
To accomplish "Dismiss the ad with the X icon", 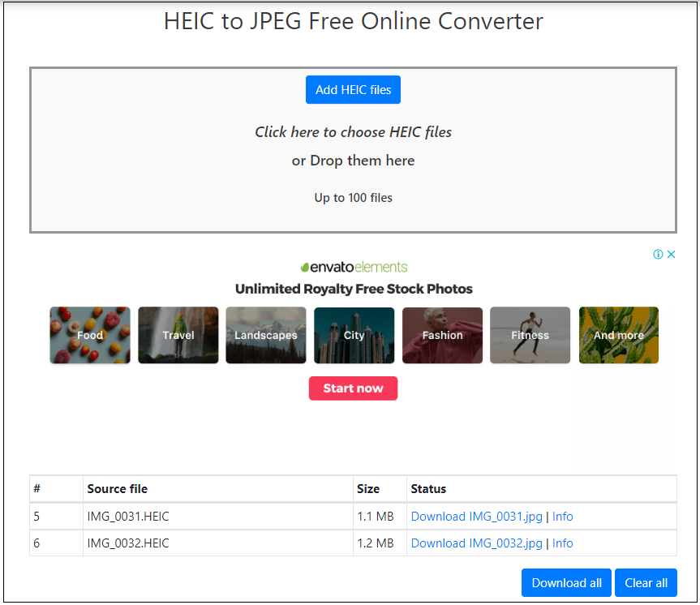I will [672, 254].
